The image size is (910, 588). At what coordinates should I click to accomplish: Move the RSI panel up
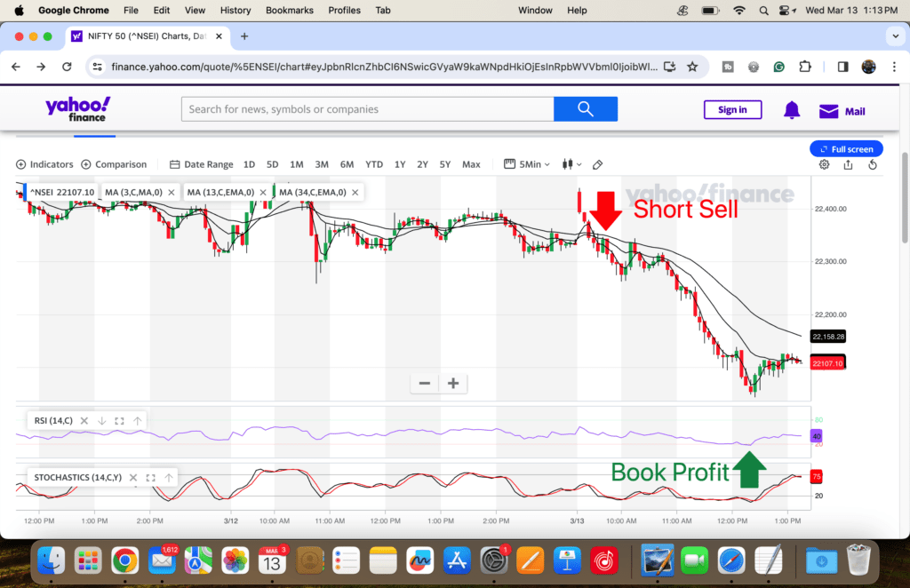[x=138, y=421]
